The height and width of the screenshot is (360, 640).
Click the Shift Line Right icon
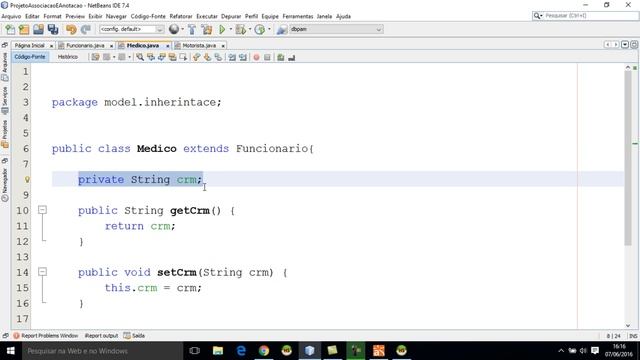243,58
